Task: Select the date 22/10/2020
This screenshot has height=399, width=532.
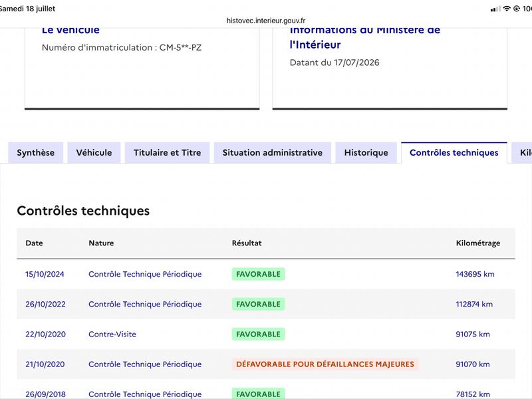Action: pos(45,334)
